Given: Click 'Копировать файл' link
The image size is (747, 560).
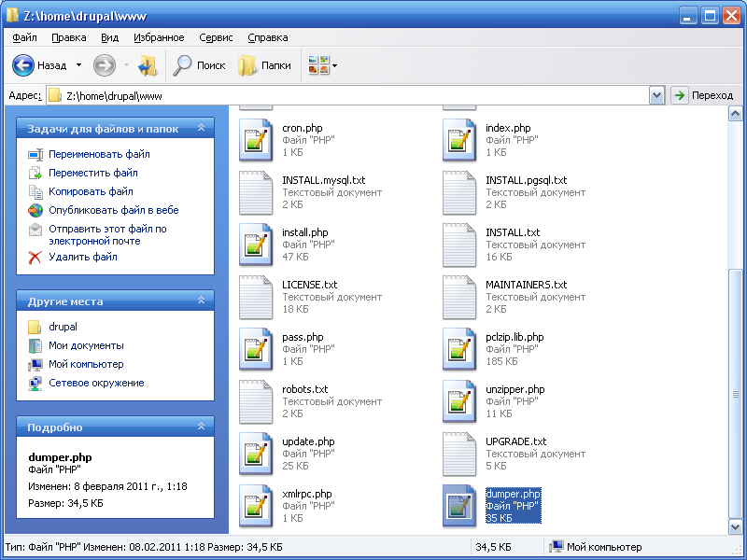Looking at the screenshot, I should (x=91, y=191).
